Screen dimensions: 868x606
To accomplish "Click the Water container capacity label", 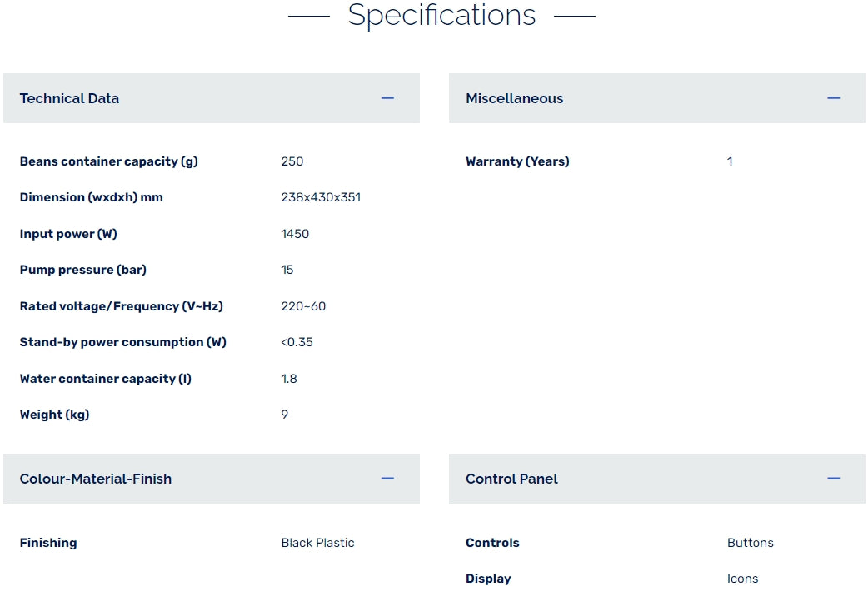I will click(x=106, y=379).
